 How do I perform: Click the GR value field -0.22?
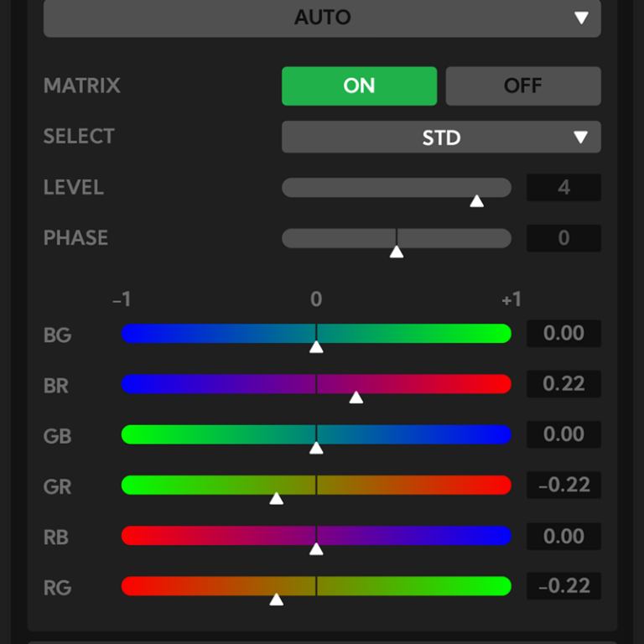[563, 485]
